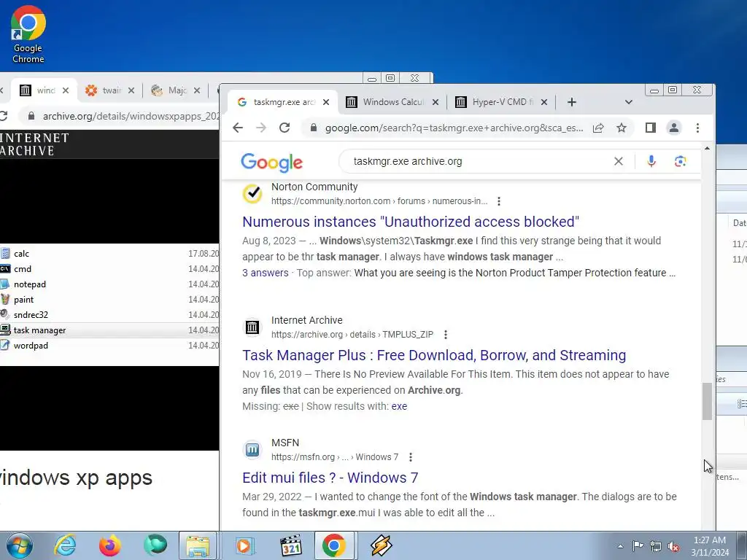The height and width of the screenshot is (560, 747).
Task: Reload the Google search page
Action: pos(285,128)
